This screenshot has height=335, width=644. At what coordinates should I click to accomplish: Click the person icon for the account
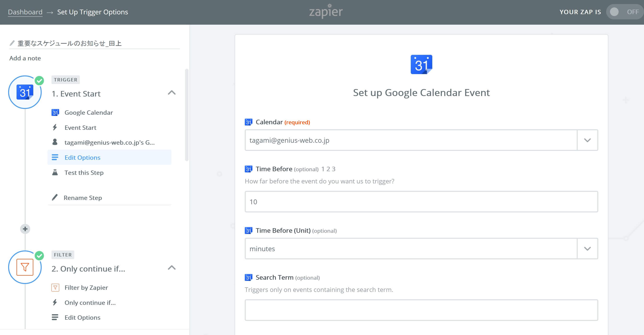(55, 142)
